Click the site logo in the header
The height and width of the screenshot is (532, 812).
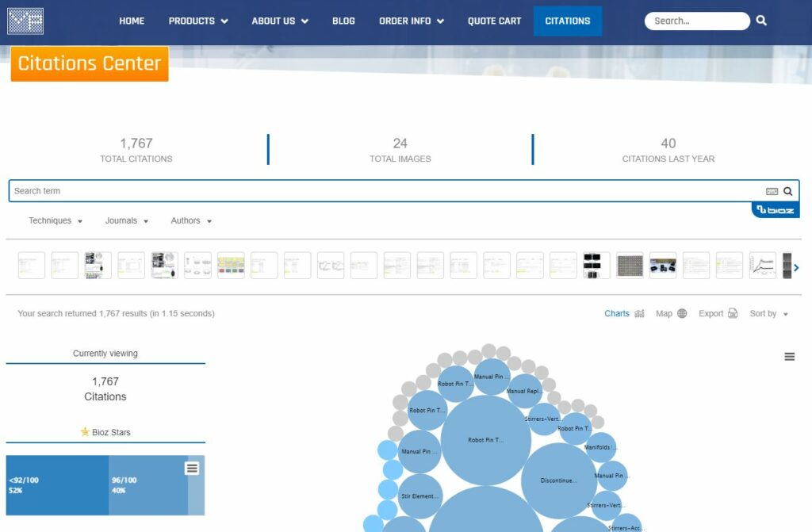25,21
